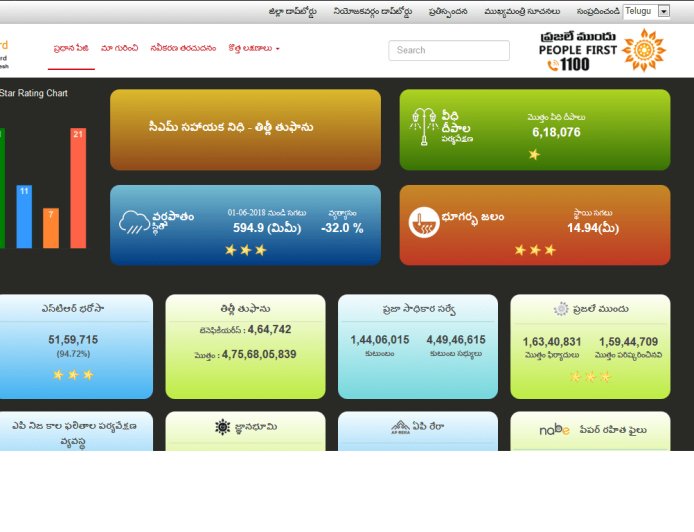The image size is (694, 532).
Task: Click the emblem icon beside ప్రజలే ముందు tile
Action: (x=561, y=309)
